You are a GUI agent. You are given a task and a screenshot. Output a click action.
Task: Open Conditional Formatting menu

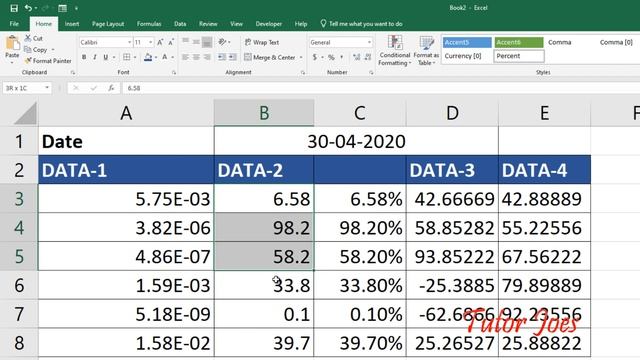click(394, 51)
